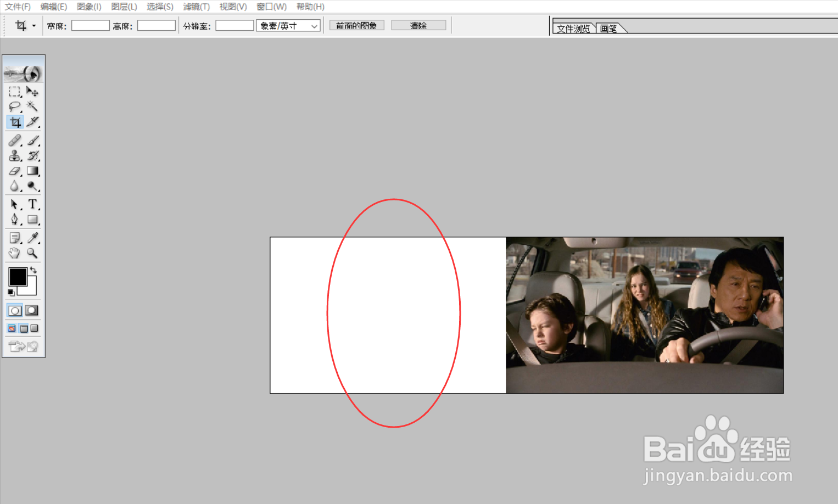Image resolution: width=838 pixels, height=504 pixels.
Task: Select the Dodge tool
Action: tap(32, 186)
